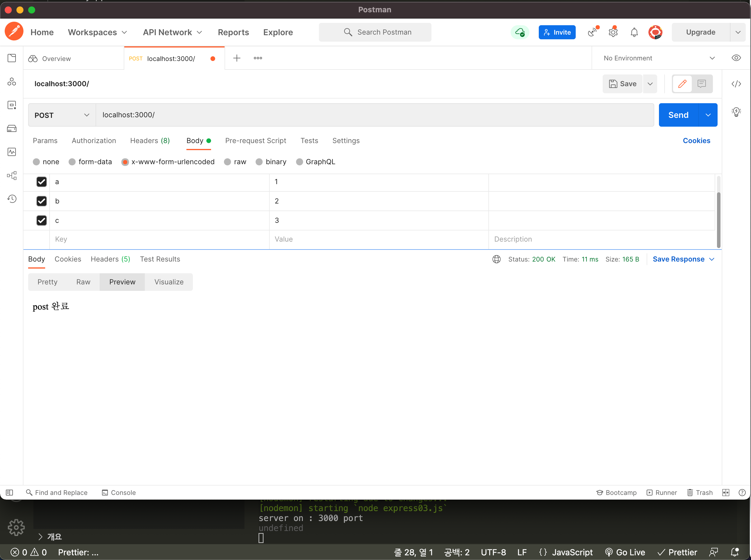The width and height of the screenshot is (751, 560).
Task: Expand the 개요 section in VS Code
Action: tap(50, 537)
